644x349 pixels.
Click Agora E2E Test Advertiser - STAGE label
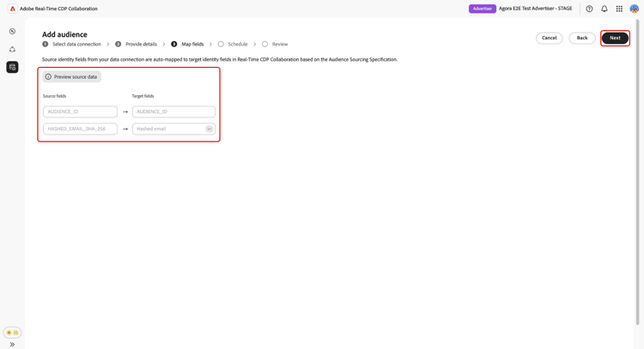point(536,9)
